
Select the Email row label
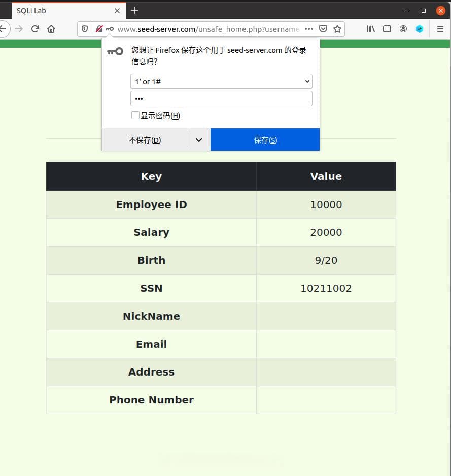coord(151,344)
